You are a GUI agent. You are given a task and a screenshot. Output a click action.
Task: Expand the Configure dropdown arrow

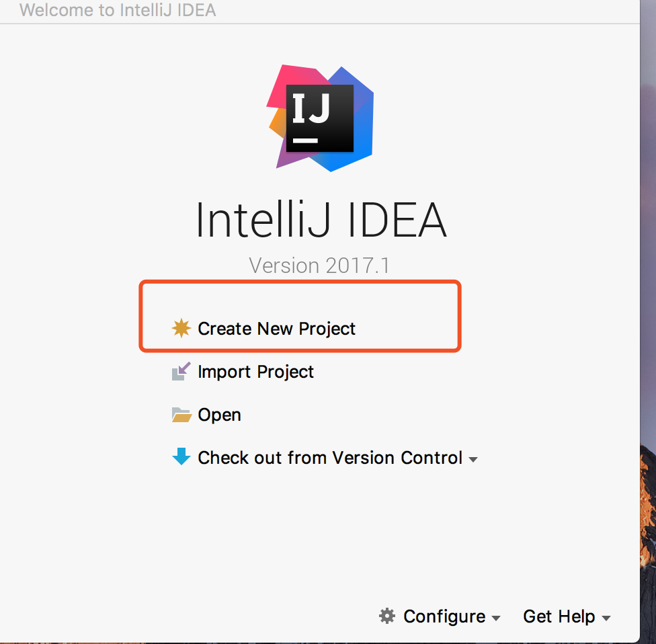coord(496,618)
